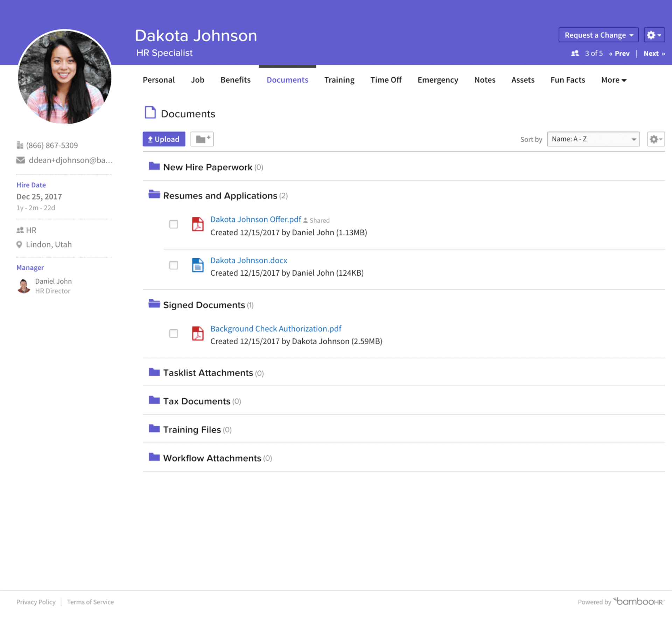Switch to the Benefits tab

point(235,80)
